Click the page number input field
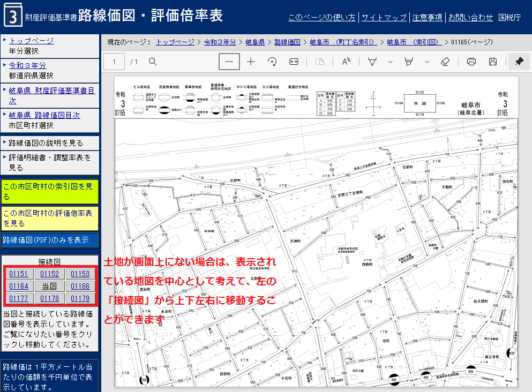 point(114,62)
